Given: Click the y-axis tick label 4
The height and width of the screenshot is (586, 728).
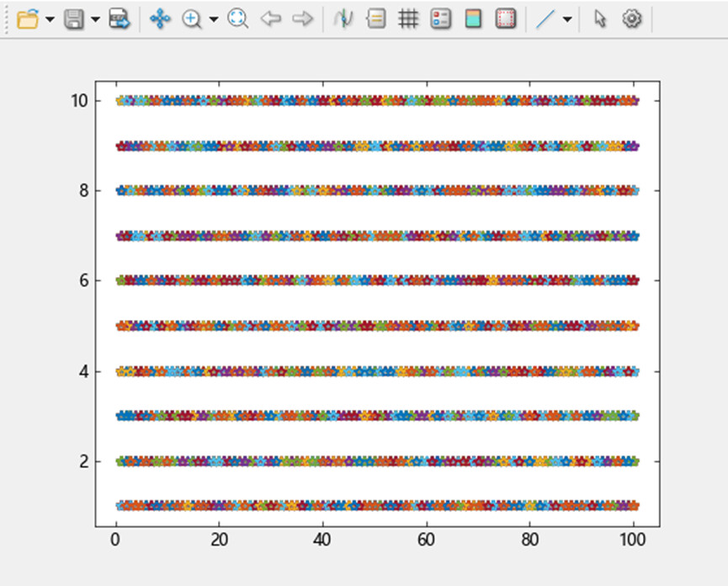Looking at the screenshot, I should click(x=84, y=371).
